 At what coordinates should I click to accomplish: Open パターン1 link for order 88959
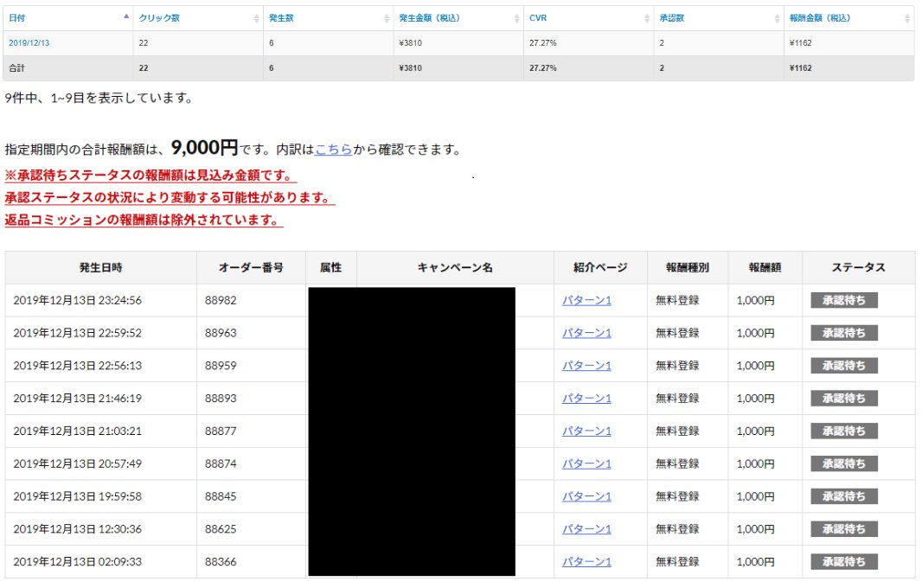(586, 366)
